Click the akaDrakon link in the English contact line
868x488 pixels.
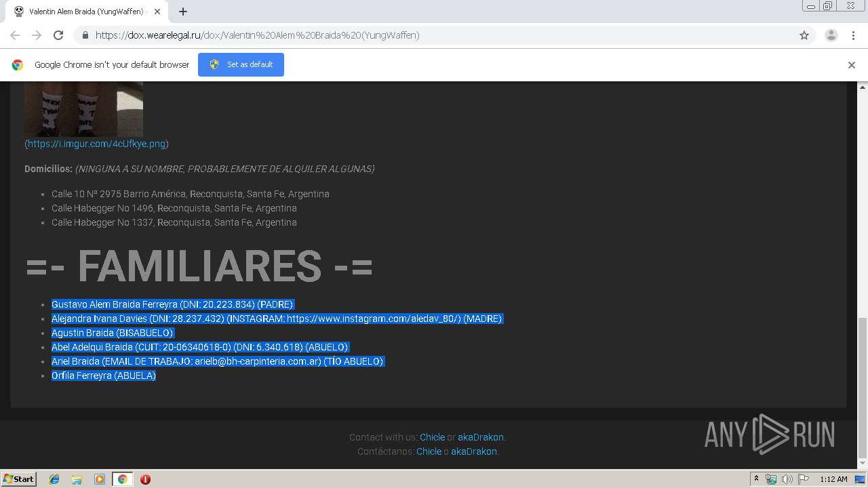pos(481,437)
